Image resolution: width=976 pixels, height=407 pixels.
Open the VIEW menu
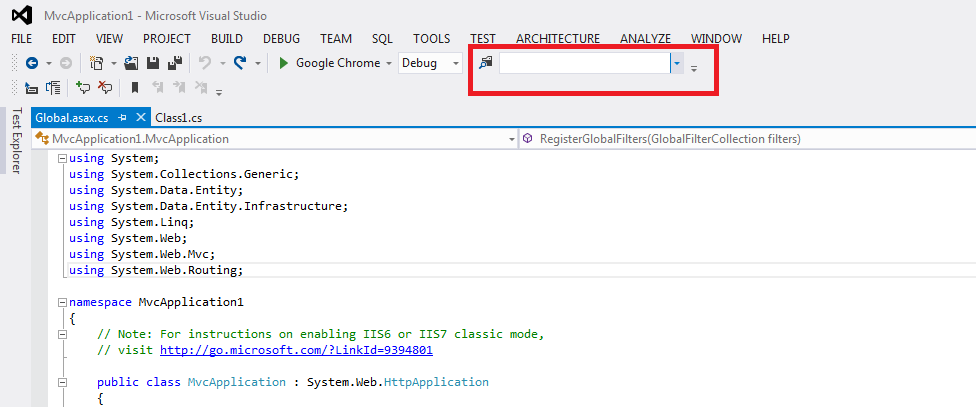pos(110,39)
